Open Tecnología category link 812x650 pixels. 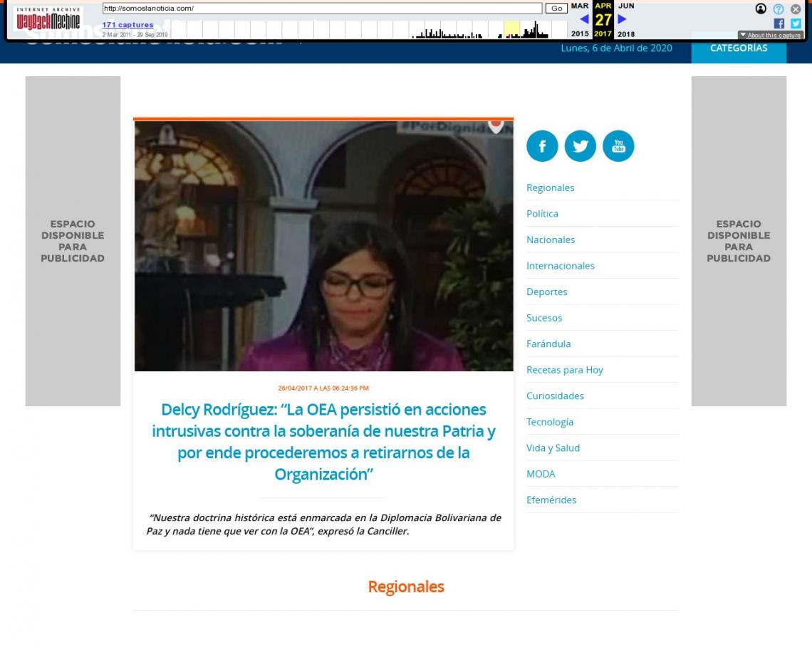coord(549,422)
